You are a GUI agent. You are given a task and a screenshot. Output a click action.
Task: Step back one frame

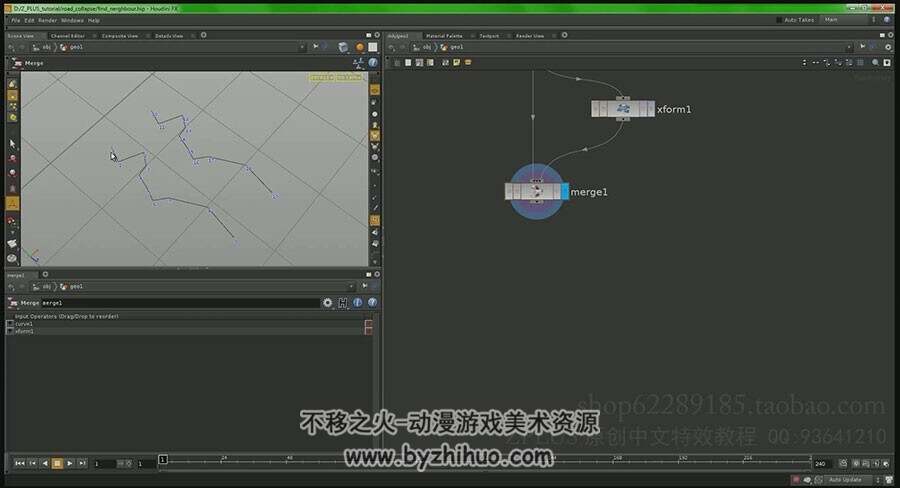click(x=33, y=463)
